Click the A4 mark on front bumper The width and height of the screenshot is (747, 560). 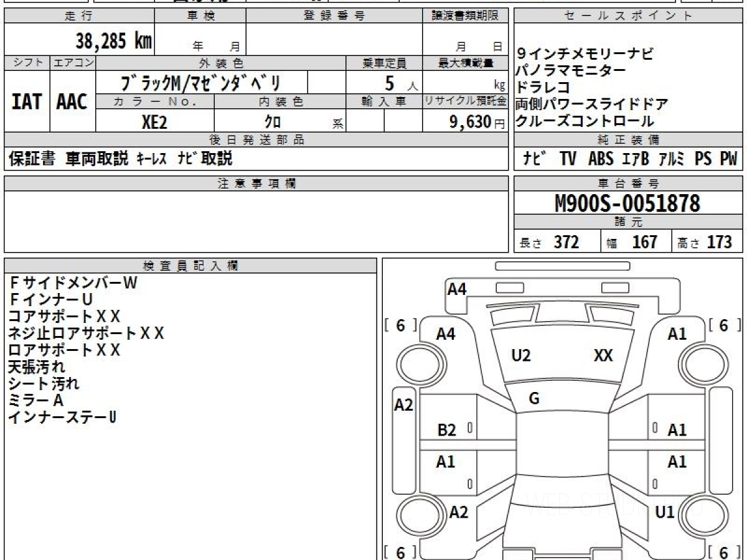click(457, 289)
